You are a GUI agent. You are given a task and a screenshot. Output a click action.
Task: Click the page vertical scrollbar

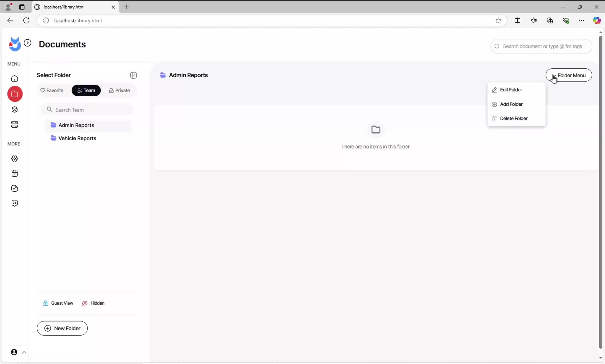[600, 191]
